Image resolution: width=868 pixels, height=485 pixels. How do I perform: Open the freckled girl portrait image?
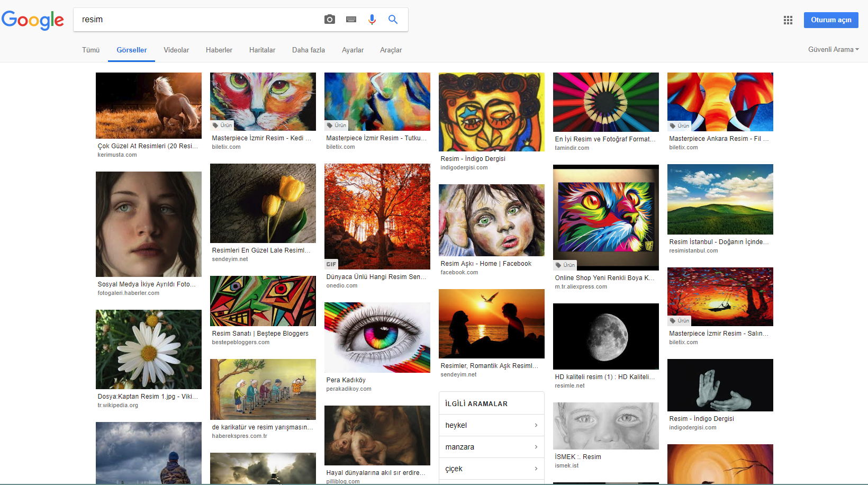(x=149, y=224)
